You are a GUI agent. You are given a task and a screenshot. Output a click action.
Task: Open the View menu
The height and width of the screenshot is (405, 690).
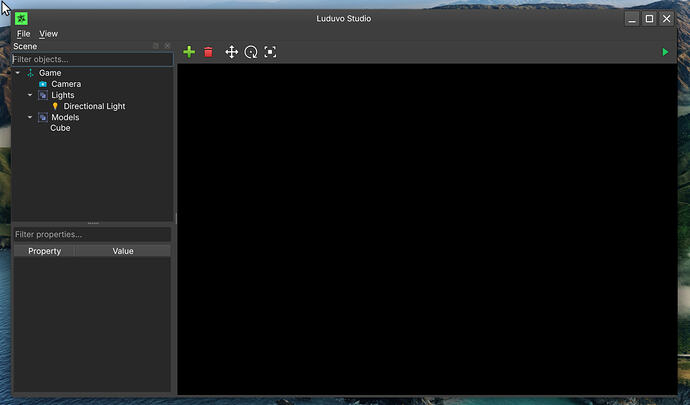(48, 34)
